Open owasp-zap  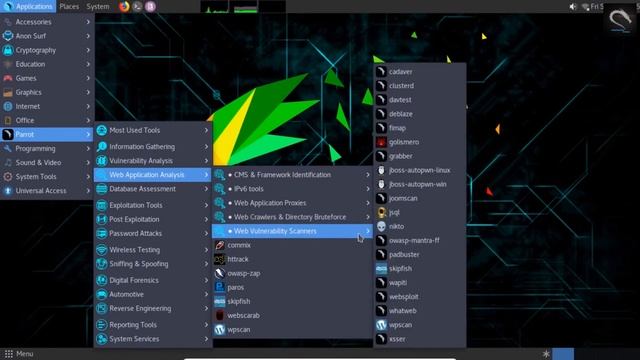(292, 273)
